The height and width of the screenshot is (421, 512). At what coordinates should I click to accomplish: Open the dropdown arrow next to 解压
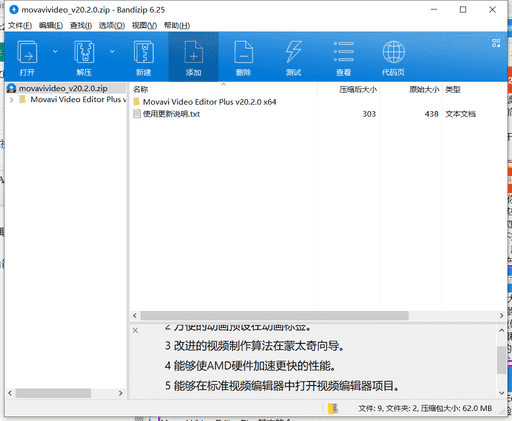(112, 51)
